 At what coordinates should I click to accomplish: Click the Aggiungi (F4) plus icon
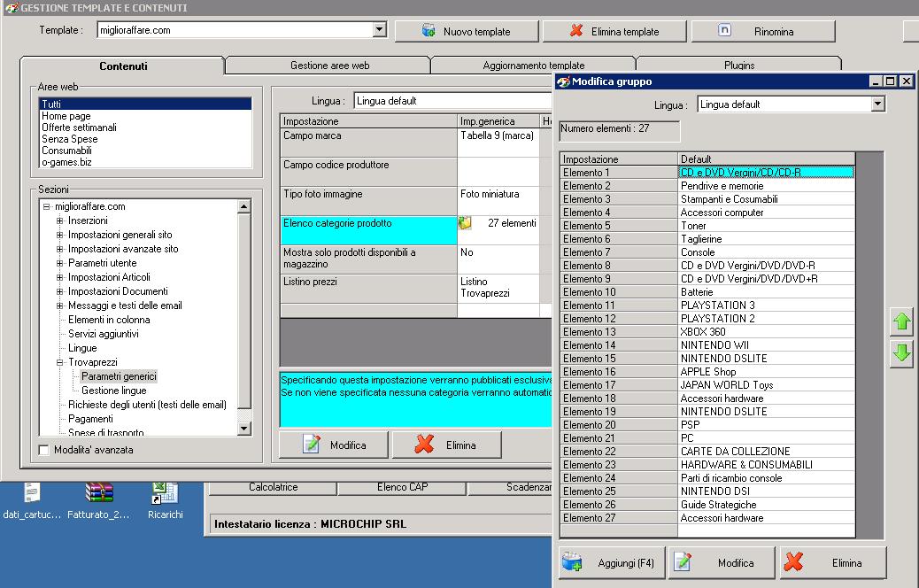(x=572, y=561)
